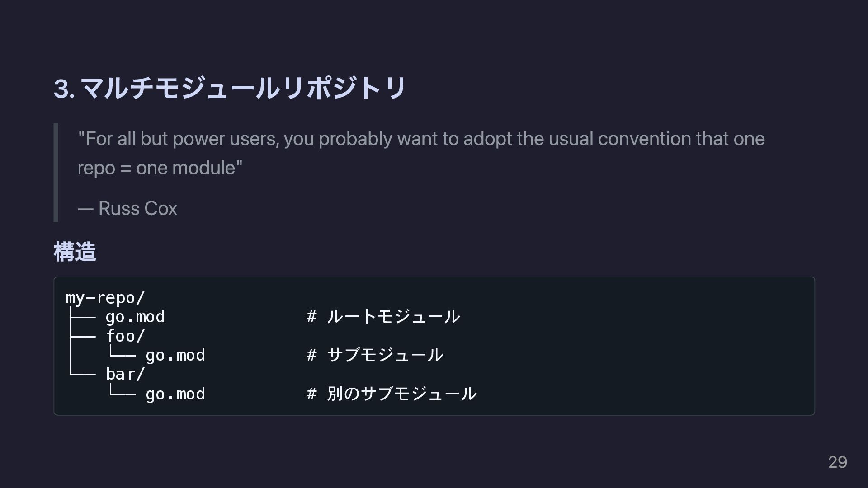
Task: Click the # symbol before ルートモジュール
Action: [311, 317]
